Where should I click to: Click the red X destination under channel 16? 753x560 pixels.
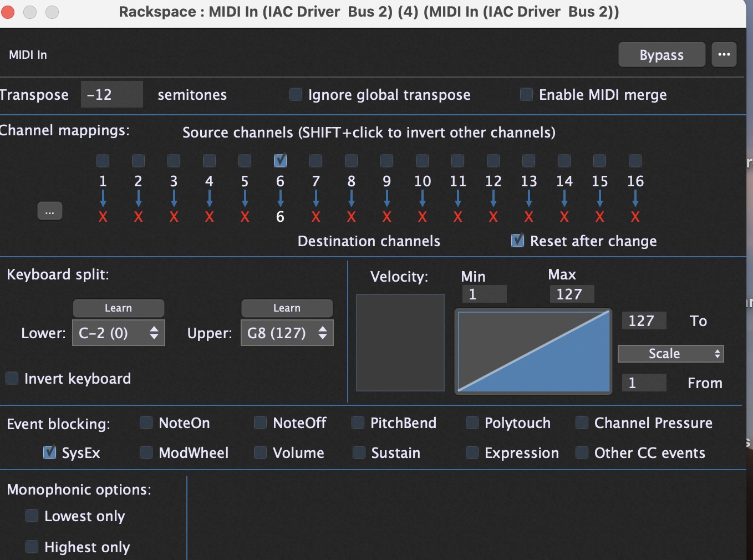click(x=635, y=217)
